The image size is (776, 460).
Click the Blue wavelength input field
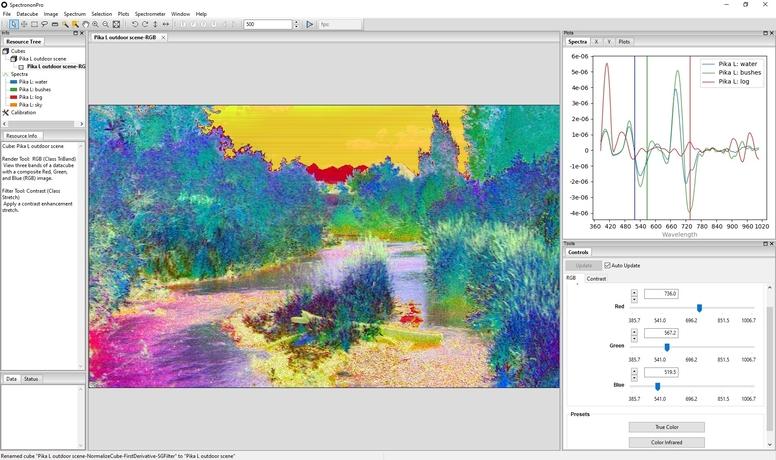pyautogui.click(x=661, y=372)
